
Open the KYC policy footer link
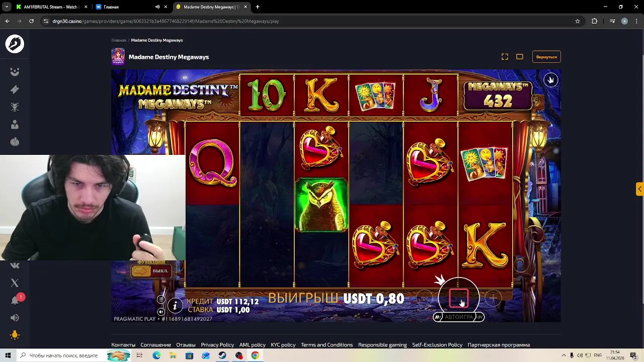click(x=283, y=345)
